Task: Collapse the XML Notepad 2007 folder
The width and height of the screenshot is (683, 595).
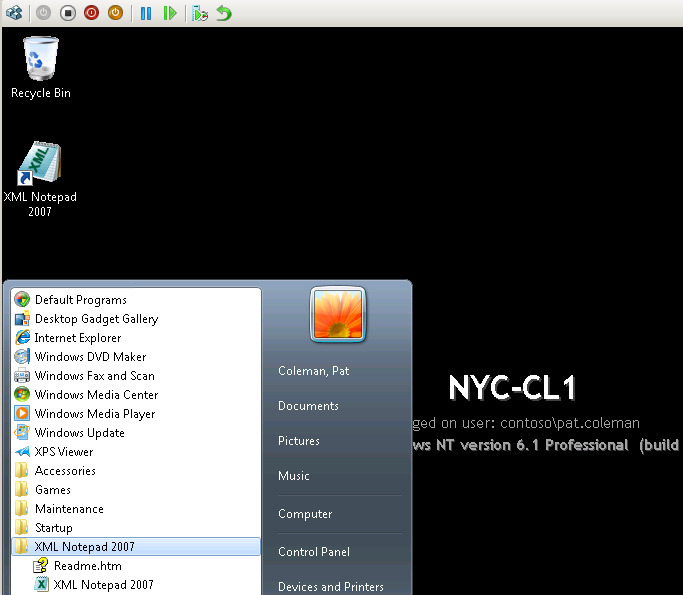Action: [136, 547]
